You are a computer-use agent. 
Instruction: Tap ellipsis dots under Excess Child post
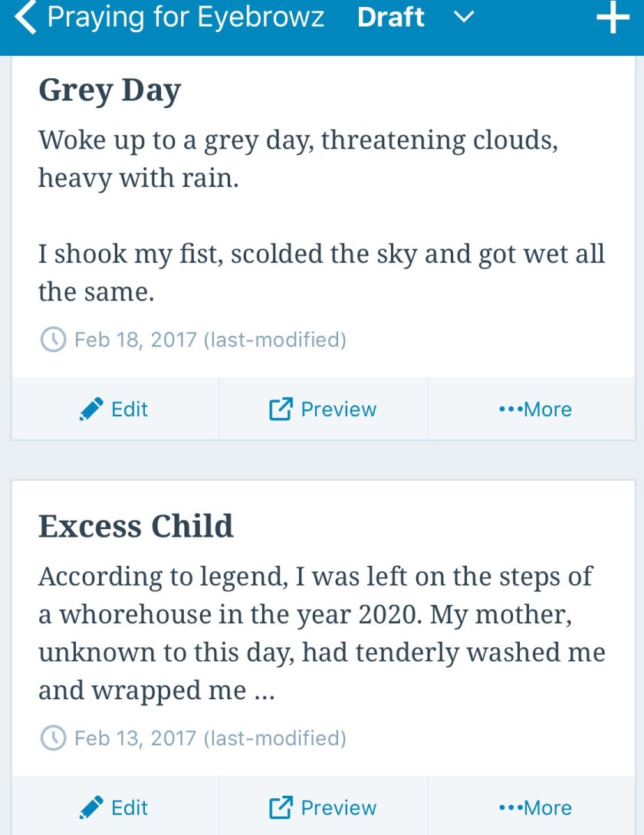pos(510,807)
